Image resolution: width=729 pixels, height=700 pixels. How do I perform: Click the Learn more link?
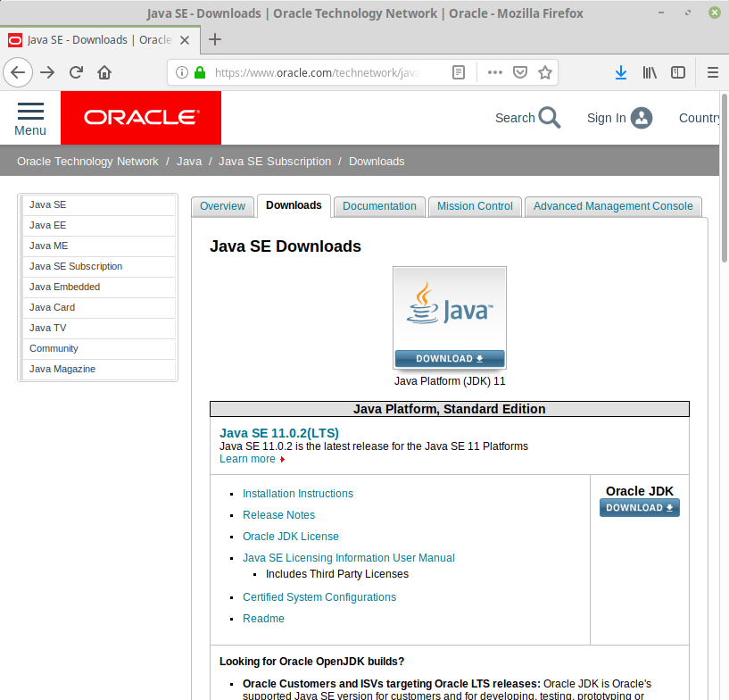pyautogui.click(x=247, y=459)
